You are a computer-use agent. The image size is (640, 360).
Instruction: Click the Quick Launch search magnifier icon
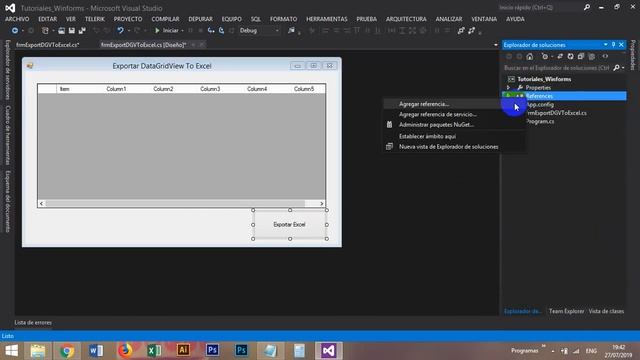pyautogui.click(x=587, y=7)
